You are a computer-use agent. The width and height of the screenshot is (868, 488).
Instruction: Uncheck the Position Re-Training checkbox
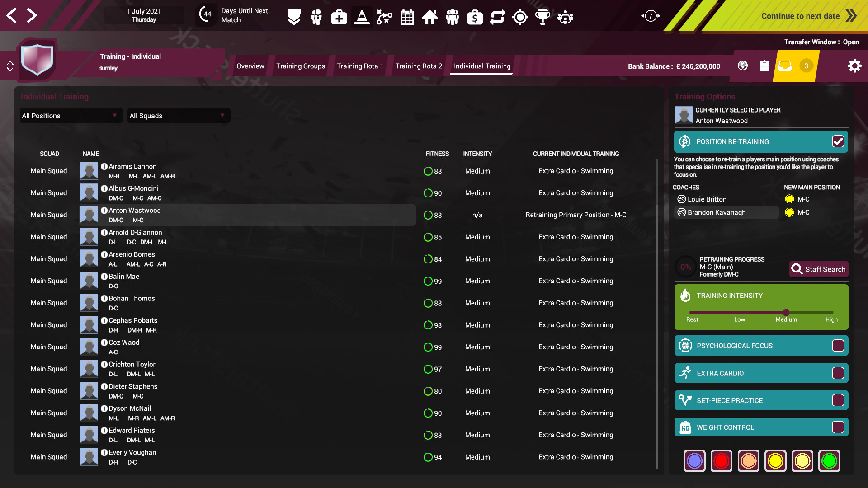[x=839, y=141]
